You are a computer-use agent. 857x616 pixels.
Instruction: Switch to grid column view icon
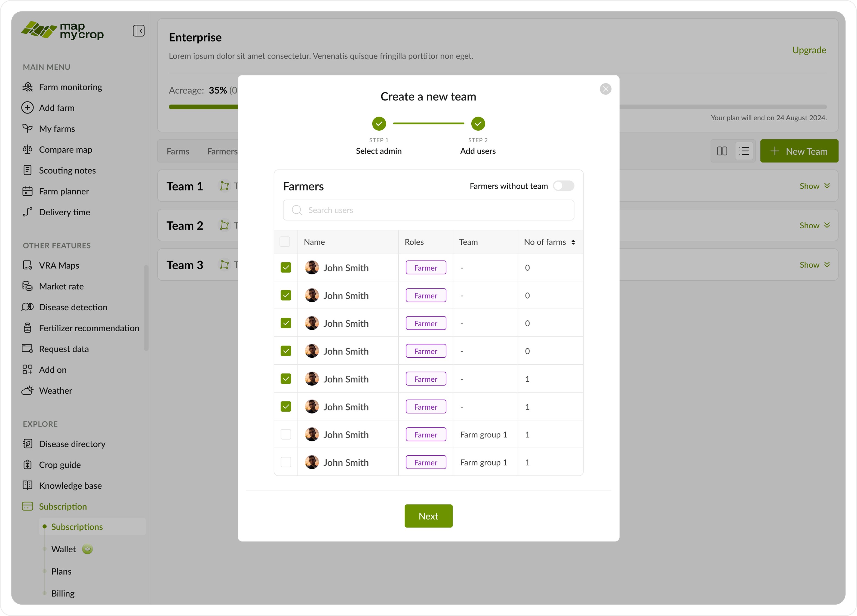(722, 151)
